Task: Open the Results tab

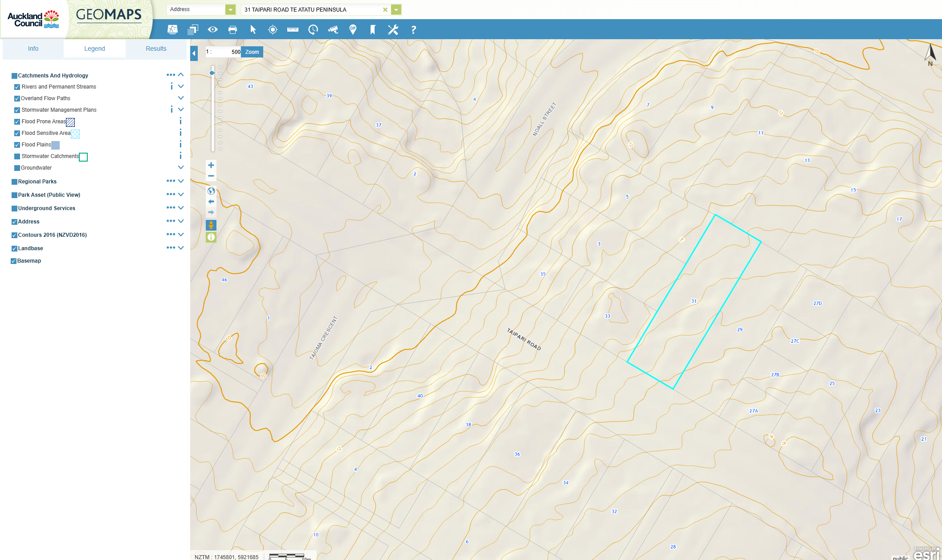Action: click(x=156, y=49)
